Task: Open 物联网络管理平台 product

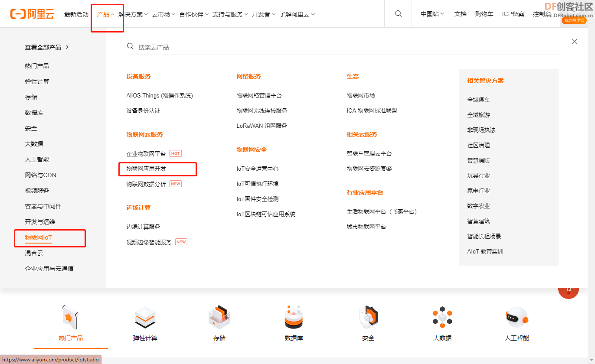Action: click(x=259, y=95)
